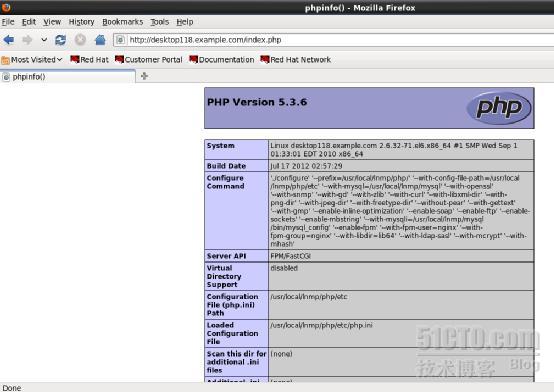This screenshot has width=554, height=392.
Task: Click the /usr/local/lnmp/php/etc value
Action: (309, 297)
